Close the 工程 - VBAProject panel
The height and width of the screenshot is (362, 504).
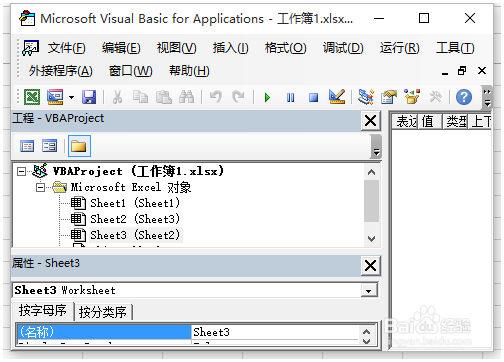[x=370, y=120]
